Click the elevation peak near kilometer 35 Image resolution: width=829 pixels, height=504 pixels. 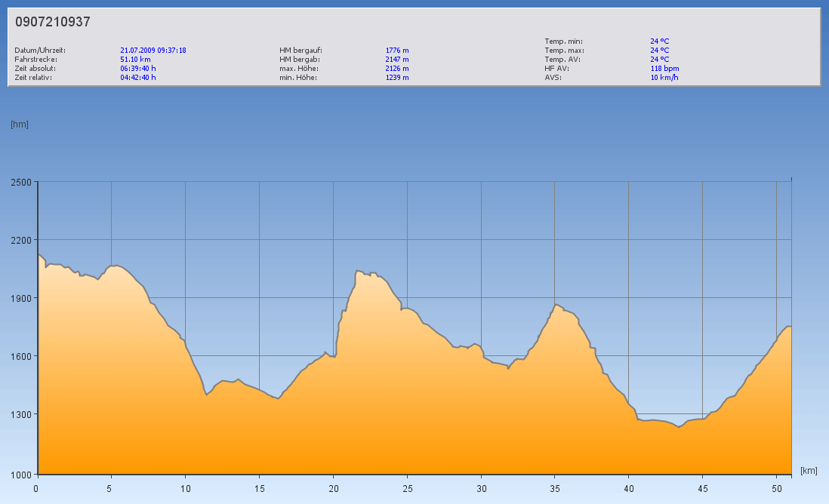tap(556, 305)
